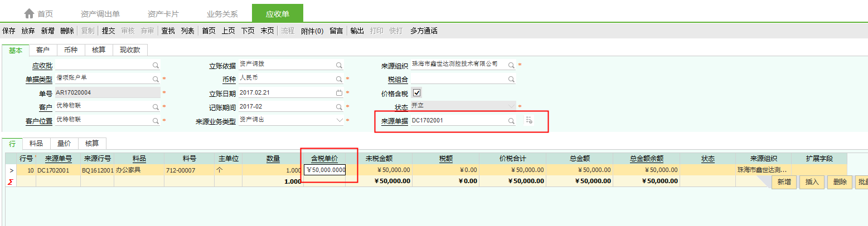Click search icon in 客户位置 field
This screenshot has width=868, height=226.
(x=156, y=120)
